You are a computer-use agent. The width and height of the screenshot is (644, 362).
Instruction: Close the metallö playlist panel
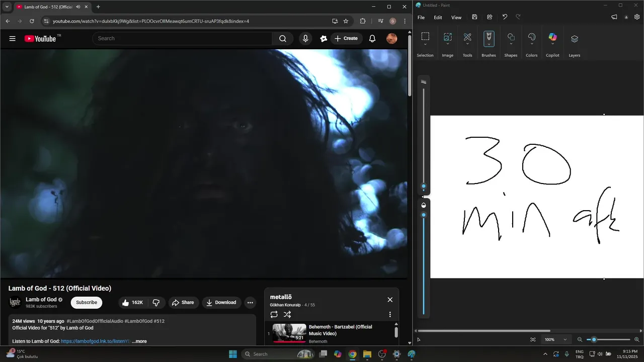click(x=390, y=300)
